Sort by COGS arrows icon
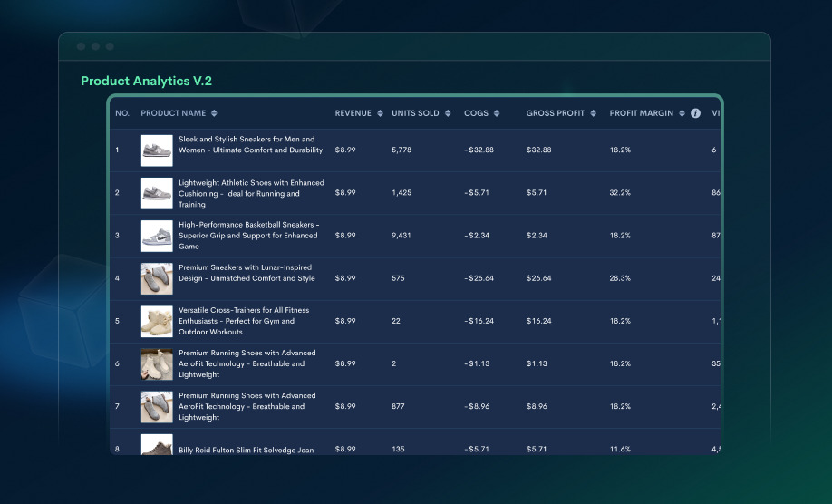 (496, 113)
